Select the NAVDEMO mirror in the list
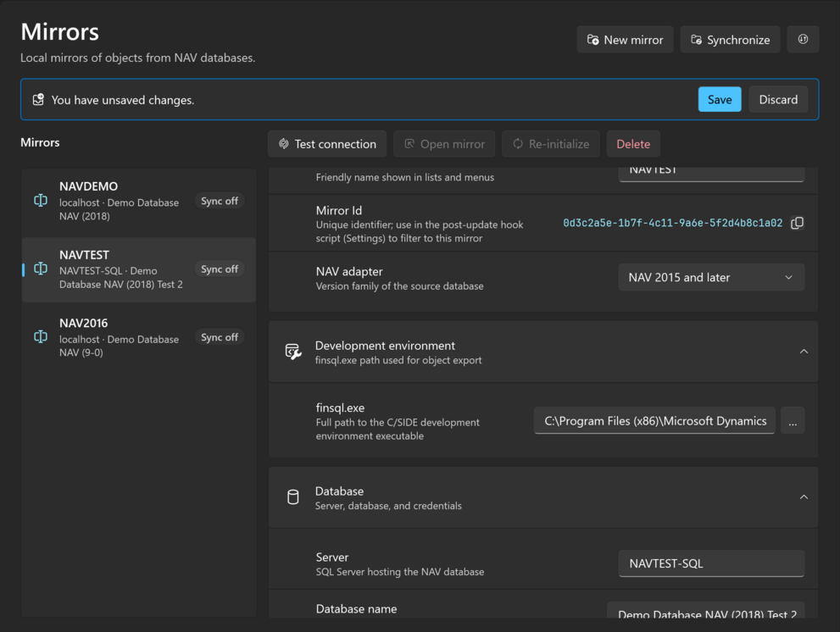Viewport: 840px width, 632px height. [139, 201]
